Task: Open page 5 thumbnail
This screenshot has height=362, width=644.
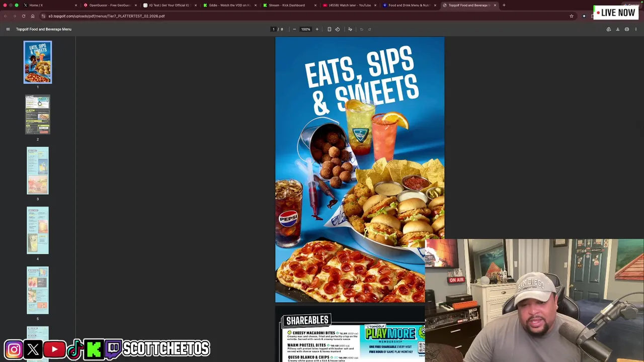Action: coord(38,290)
